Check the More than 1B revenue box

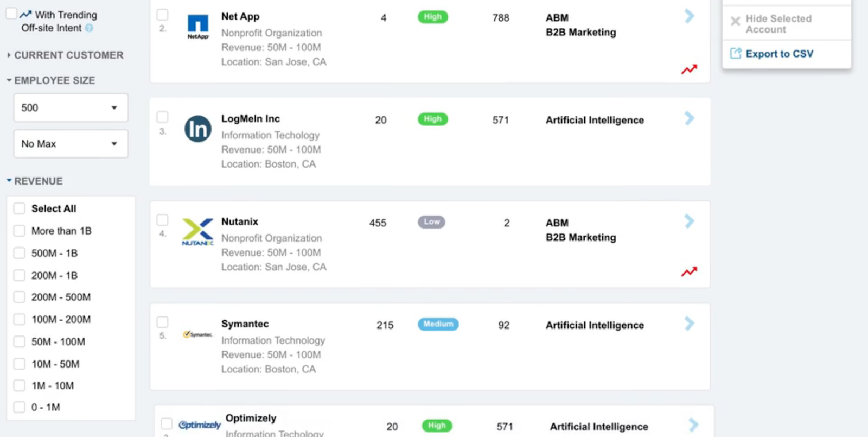click(20, 231)
